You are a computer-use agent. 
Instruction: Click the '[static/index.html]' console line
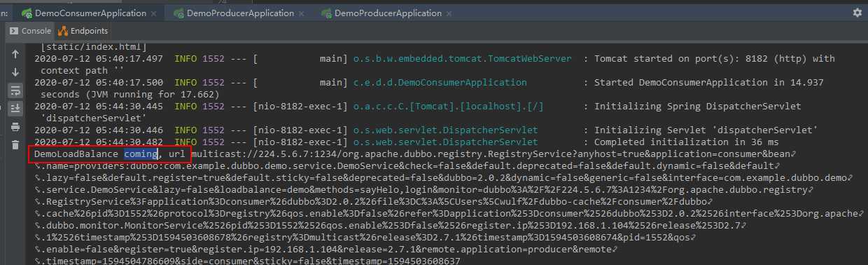pyautogui.click(x=94, y=47)
